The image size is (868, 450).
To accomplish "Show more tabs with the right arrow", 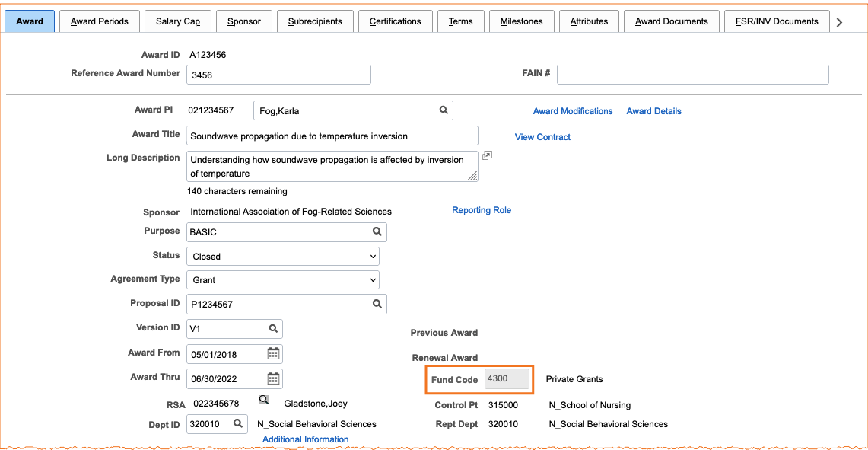I will pyautogui.click(x=839, y=22).
